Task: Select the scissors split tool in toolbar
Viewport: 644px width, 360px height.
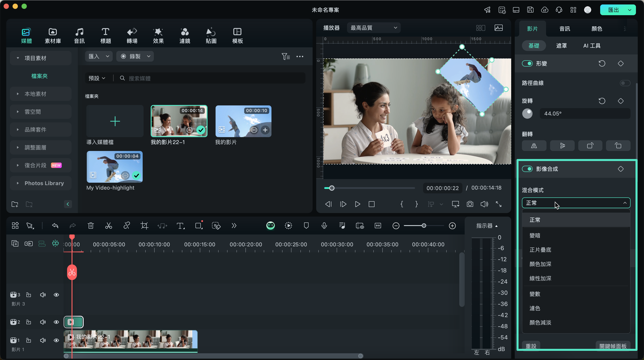Action: click(x=108, y=226)
